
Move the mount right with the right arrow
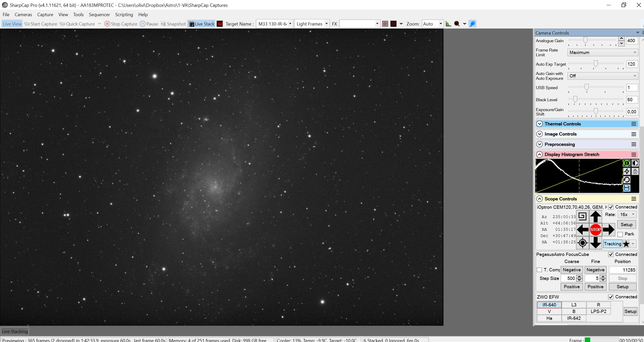(609, 230)
